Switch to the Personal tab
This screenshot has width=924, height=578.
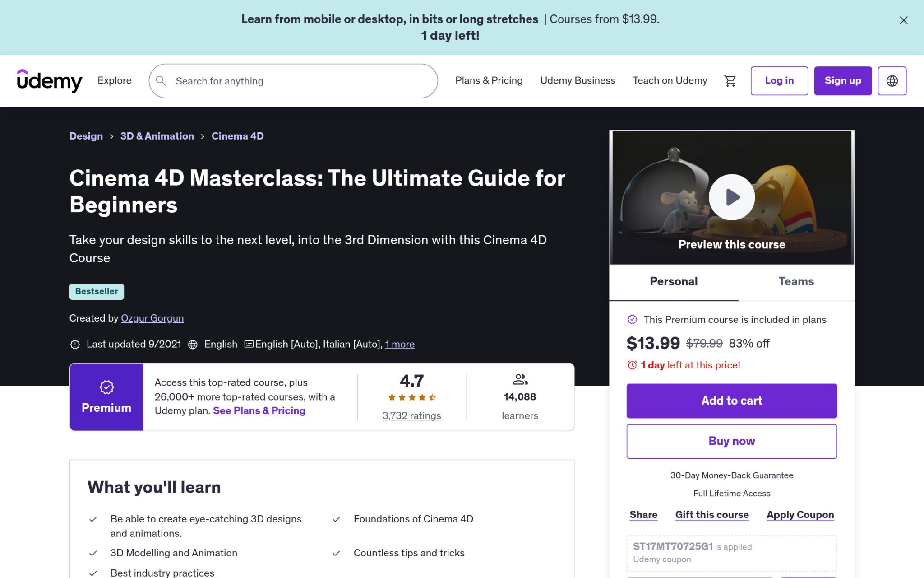click(x=674, y=281)
